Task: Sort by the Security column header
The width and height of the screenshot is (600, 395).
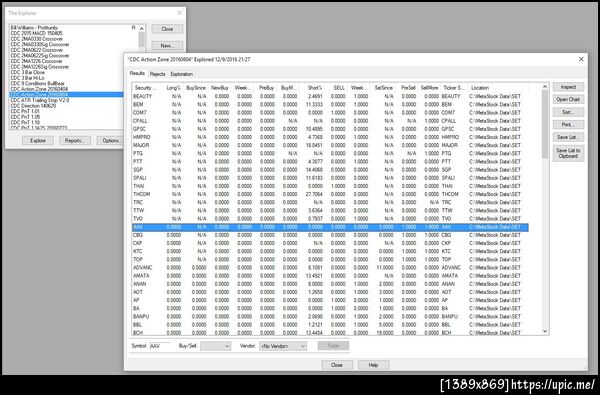Action: tap(145, 88)
